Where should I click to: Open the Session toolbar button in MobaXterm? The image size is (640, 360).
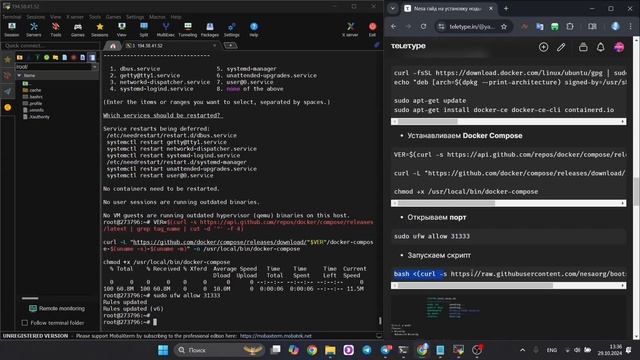(x=11, y=29)
